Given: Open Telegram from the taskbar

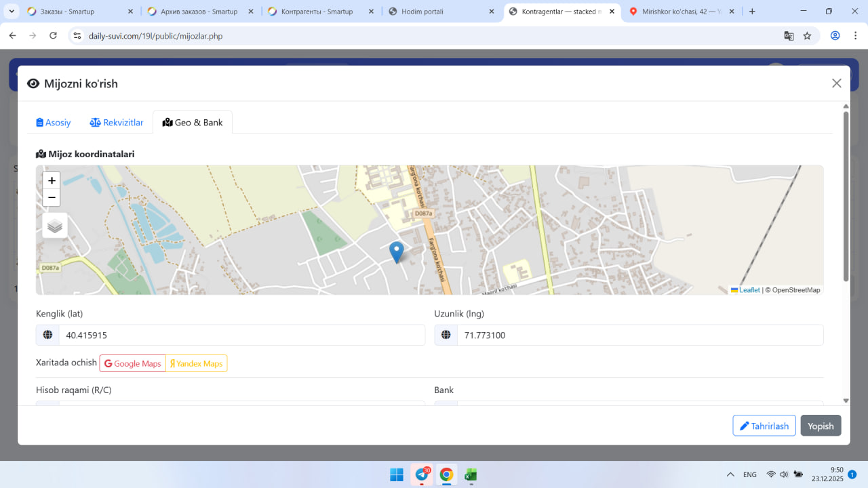Looking at the screenshot, I should click(422, 474).
